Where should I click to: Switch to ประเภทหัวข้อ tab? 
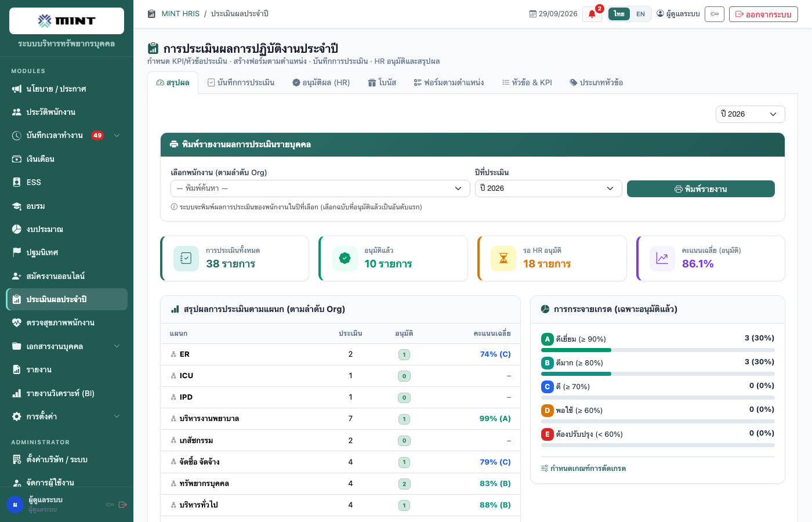click(596, 83)
